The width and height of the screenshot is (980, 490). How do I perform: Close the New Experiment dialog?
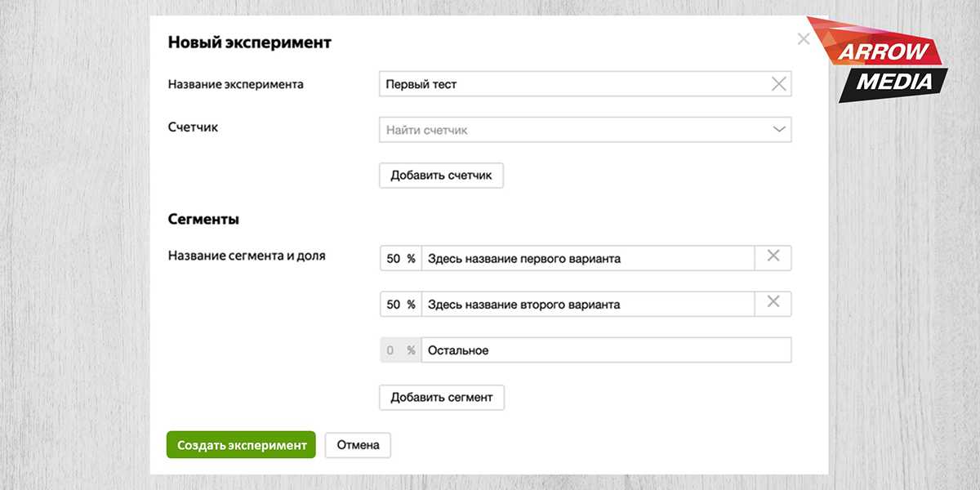(x=804, y=39)
